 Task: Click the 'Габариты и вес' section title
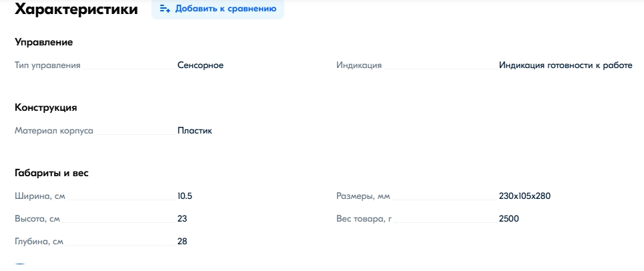pos(51,173)
